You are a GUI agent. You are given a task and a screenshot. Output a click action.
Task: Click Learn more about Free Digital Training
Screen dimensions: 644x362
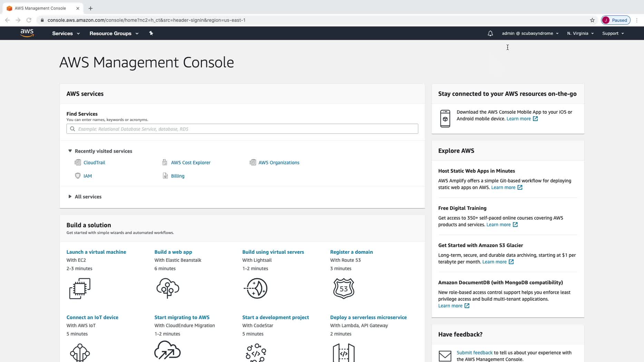coord(502,225)
